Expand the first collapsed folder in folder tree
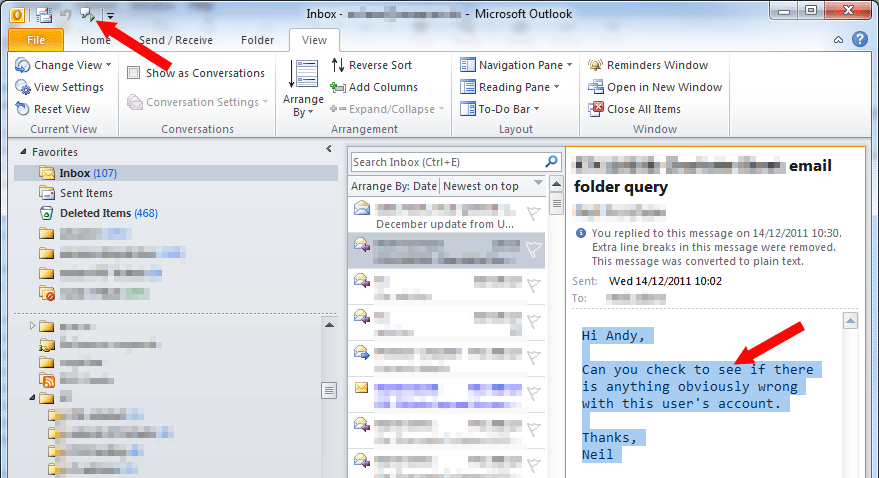The height and width of the screenshot is (478, 879). 32,326
